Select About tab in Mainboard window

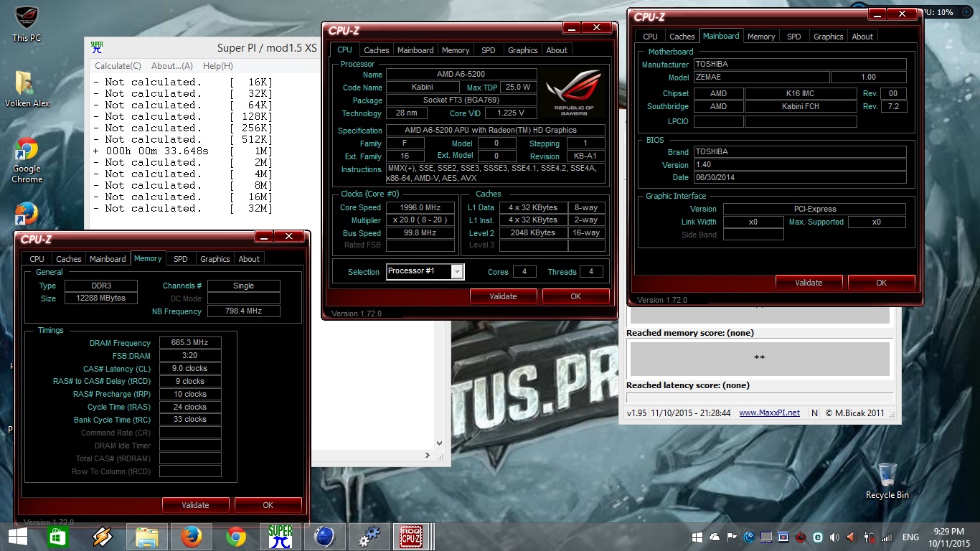point(862,37)
